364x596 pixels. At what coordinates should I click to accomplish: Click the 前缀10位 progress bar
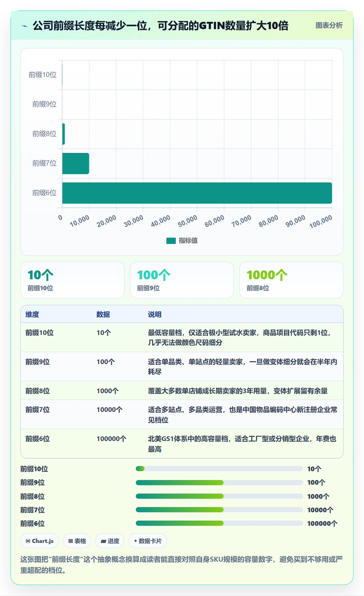click(219, 469)
